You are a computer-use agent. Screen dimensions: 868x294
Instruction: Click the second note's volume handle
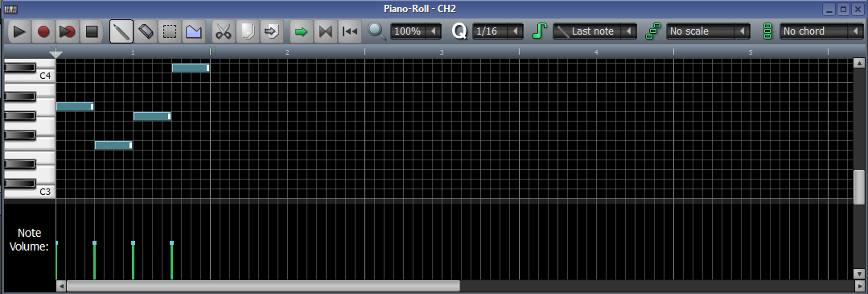coord(95,243)
